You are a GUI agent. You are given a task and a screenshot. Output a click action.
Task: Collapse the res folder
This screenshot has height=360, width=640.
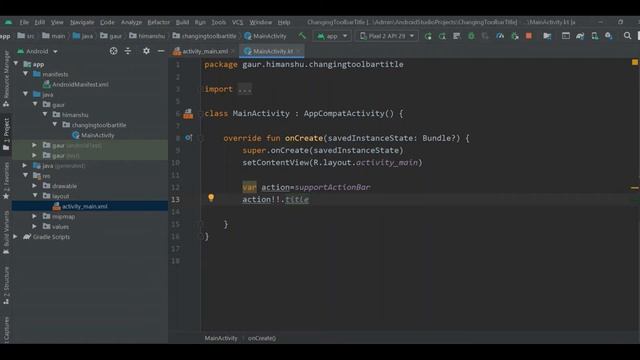click(x=26, y=176)
